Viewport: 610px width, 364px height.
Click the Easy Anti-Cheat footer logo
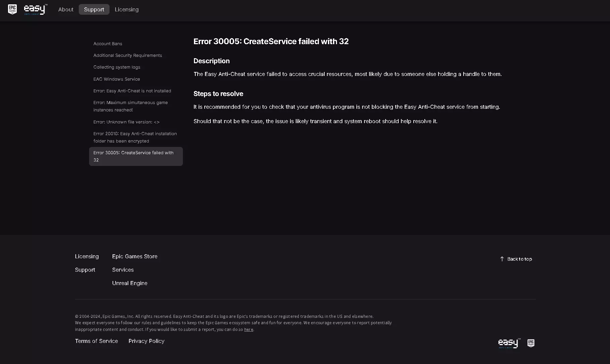point(509,343)
